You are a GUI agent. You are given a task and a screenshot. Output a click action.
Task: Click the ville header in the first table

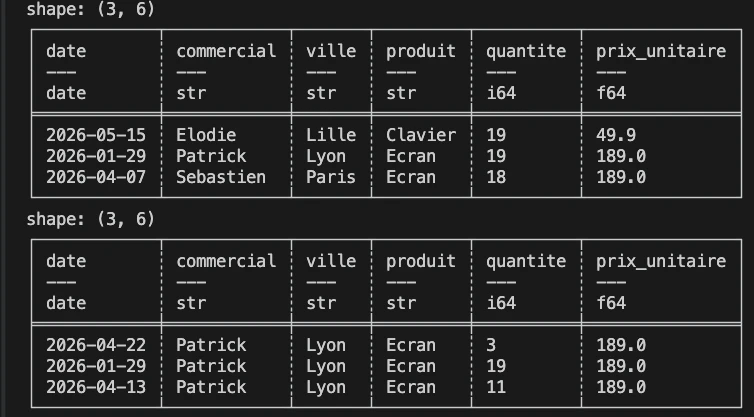click(x=331, y=51)
